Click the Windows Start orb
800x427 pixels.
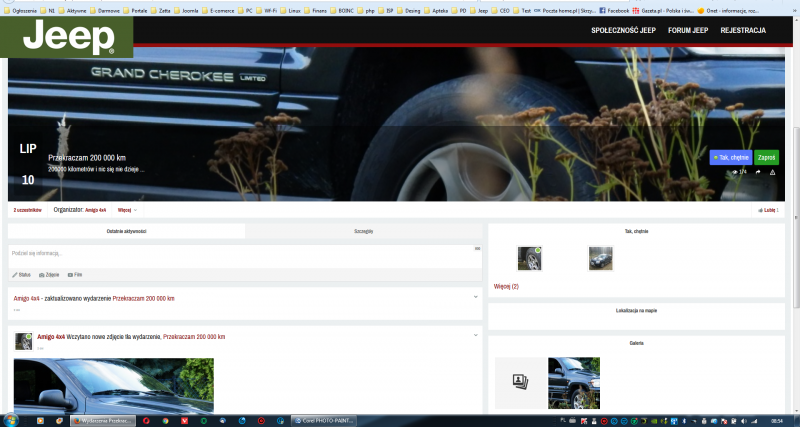[x=10, y=420]
